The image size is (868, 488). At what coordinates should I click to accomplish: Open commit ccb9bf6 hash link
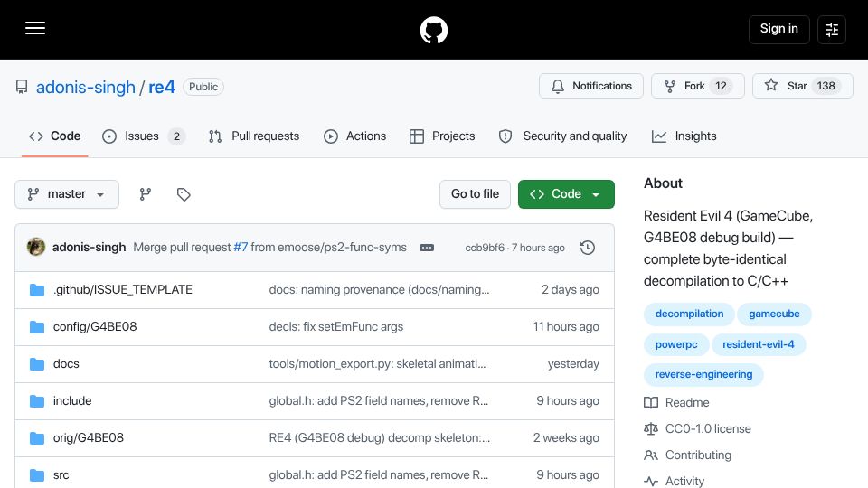click(x=485, y=248)
